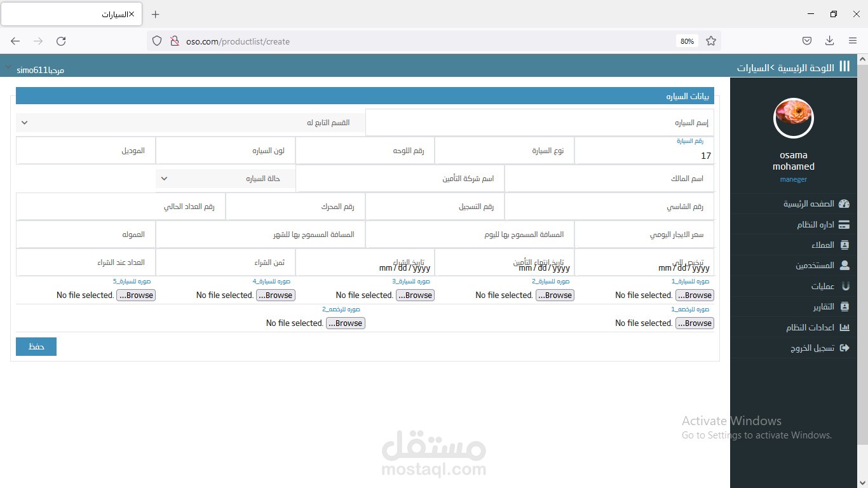
Task: Browse file for صوره للسيارة_2
Action: pyautogui.click(x=555, y=295)
